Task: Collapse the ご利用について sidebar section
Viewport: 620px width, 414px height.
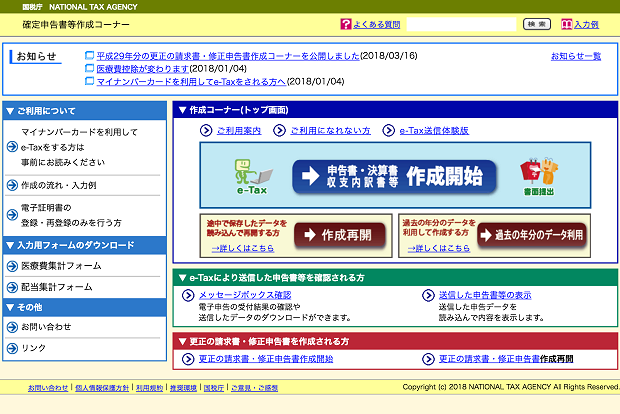Action: tap(11, 111)
